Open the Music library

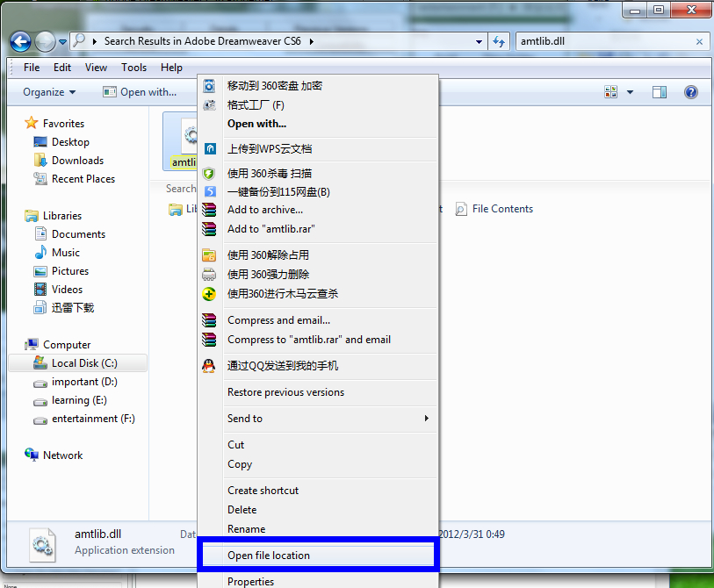(x=57, y=252)
